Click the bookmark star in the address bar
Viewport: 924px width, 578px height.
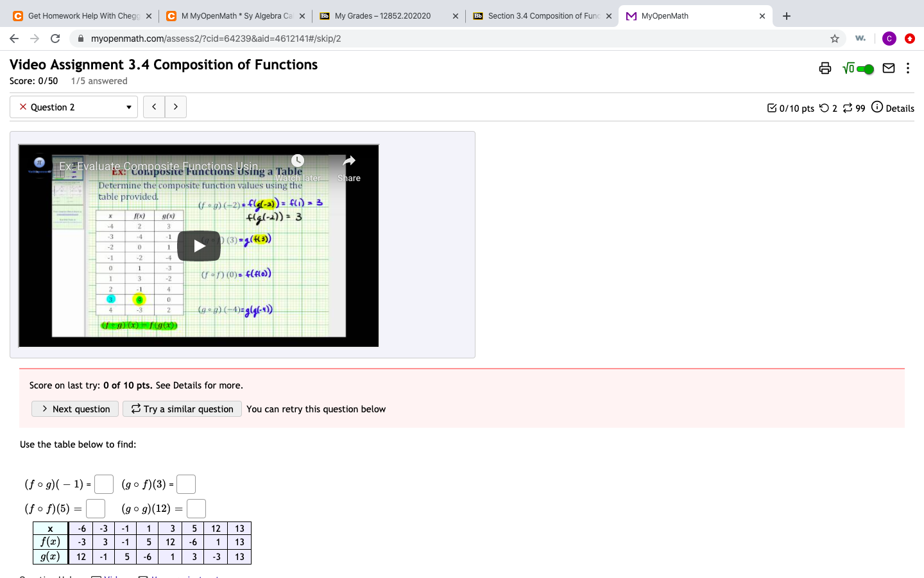pyautogui.click(x=835, y=39)
